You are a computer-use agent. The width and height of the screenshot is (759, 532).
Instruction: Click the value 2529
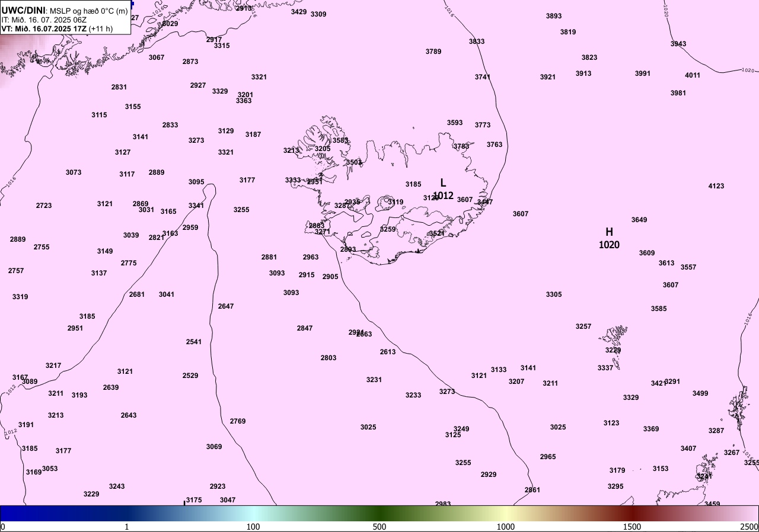click(x=190, y=376)
